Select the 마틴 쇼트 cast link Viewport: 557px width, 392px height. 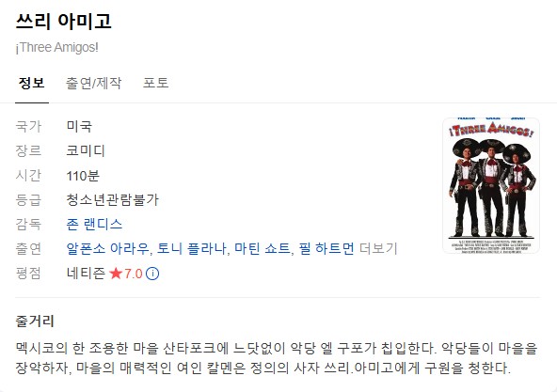coord(263,248)
